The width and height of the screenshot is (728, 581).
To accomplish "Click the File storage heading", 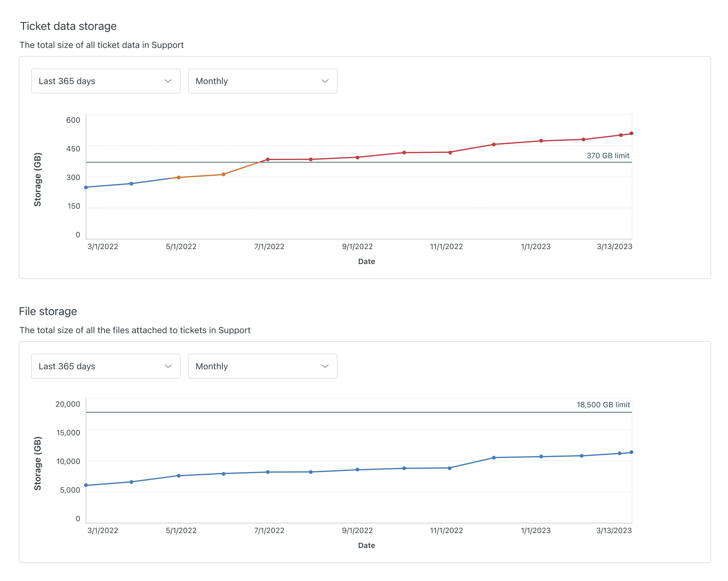I will click(x=48, y=311).
